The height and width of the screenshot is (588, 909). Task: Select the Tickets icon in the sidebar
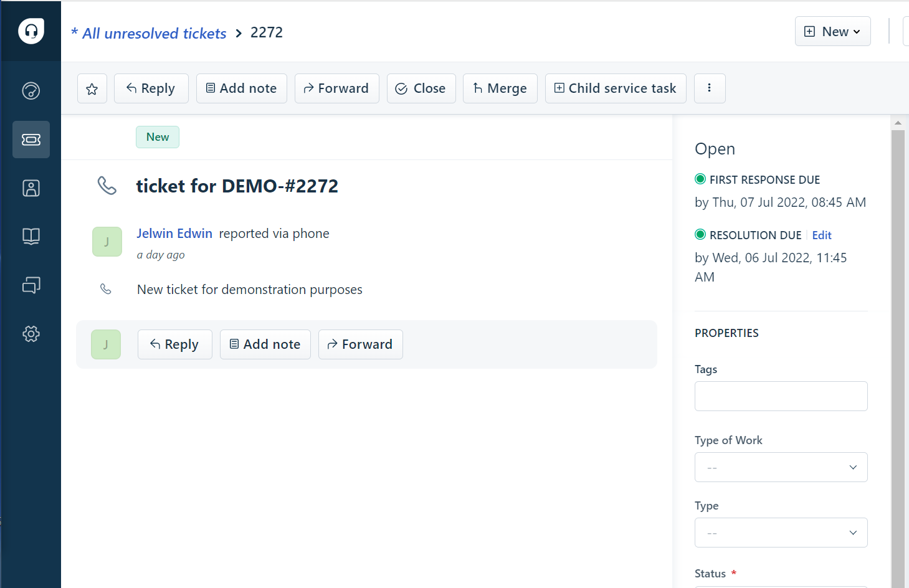31,140
